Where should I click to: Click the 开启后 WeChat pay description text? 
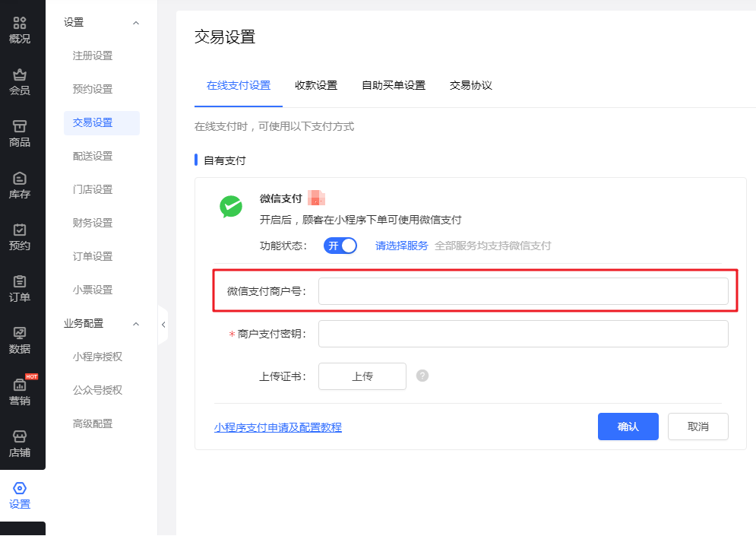pos(361,220)
